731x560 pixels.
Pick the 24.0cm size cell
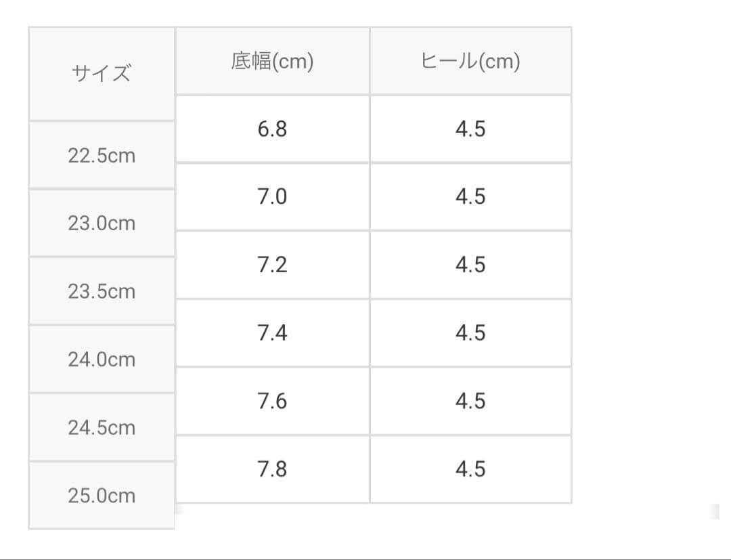pyautogui.click(x=102, y=360)
